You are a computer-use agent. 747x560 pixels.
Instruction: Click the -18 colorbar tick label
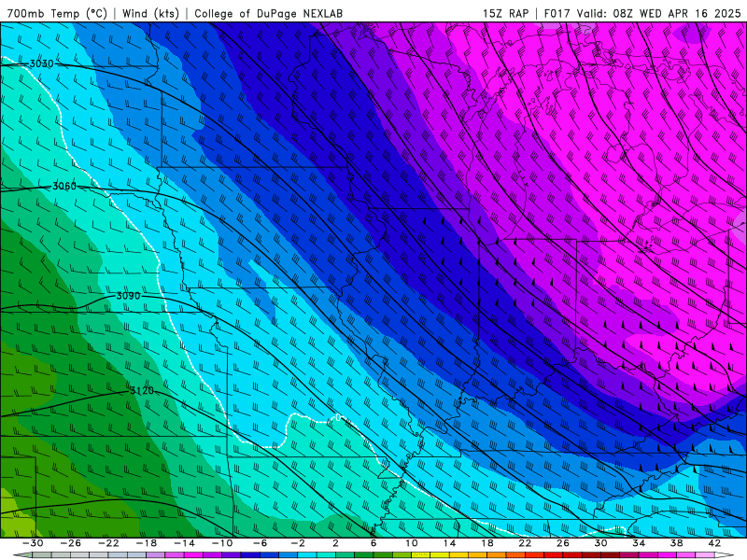pyautogui.click(x=147, y=543)
